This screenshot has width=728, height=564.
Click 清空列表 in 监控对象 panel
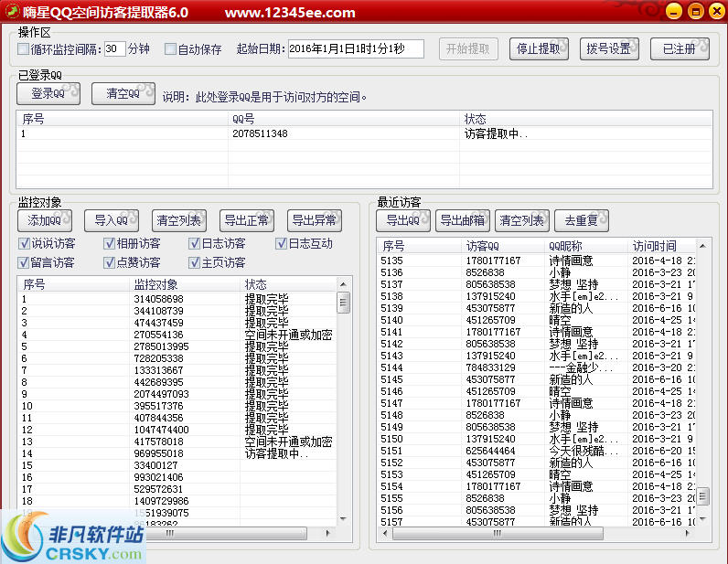[x=178, y=220]
